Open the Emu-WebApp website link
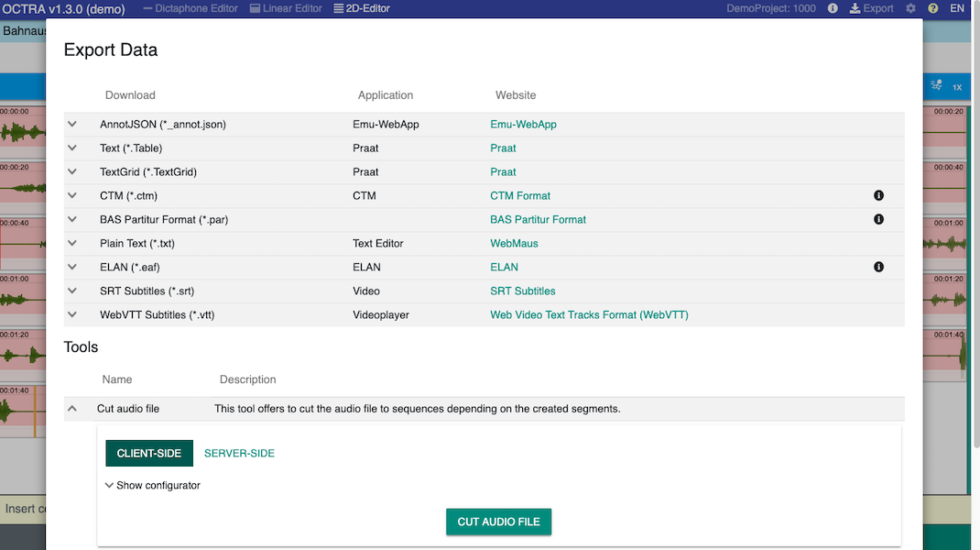Screen dimensions: 980x550 [523, 125]
